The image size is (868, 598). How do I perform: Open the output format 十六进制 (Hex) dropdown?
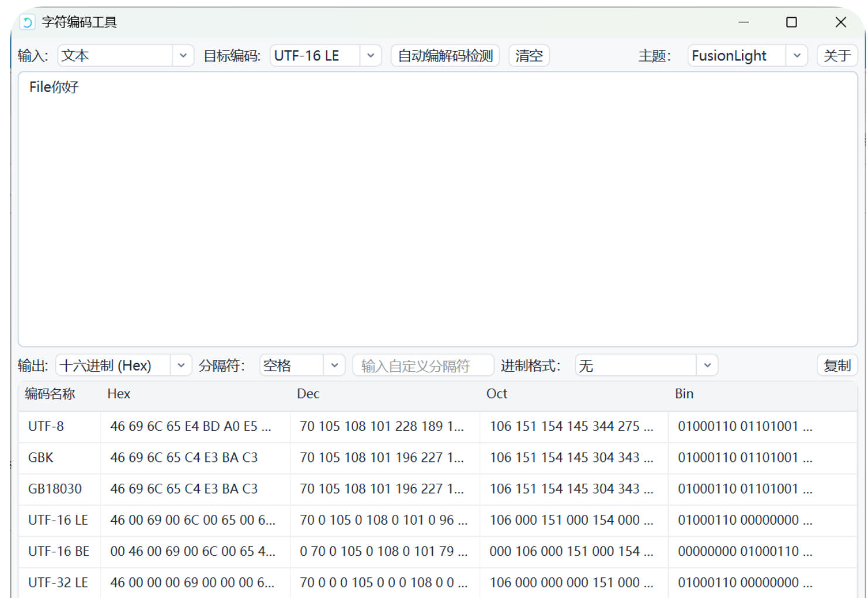[123, 366]
